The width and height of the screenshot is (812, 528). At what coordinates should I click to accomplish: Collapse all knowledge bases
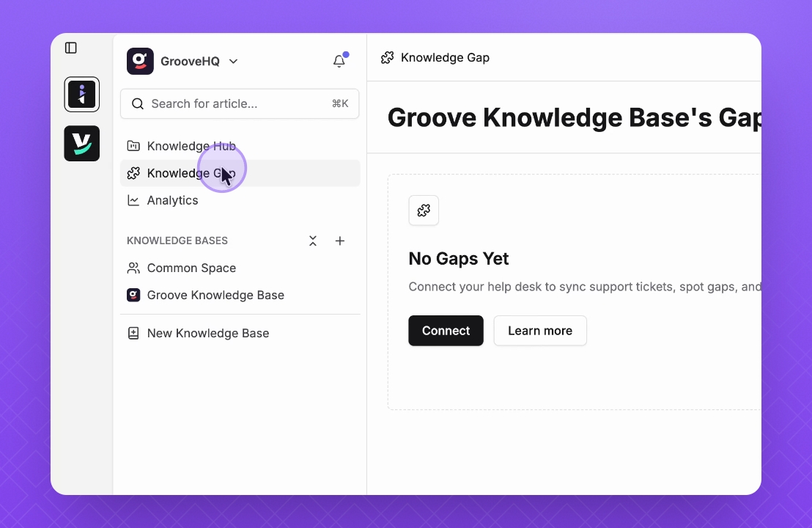(313, 241)
